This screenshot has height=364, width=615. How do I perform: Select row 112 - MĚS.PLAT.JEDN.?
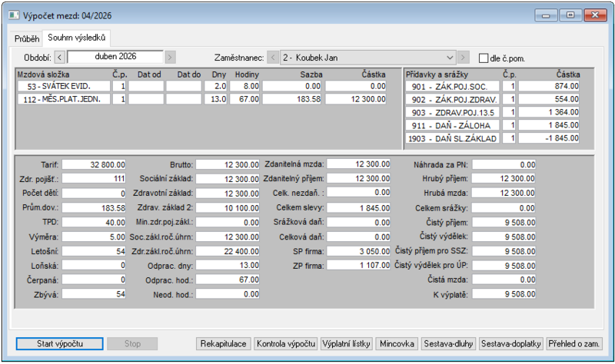pos(64,99)
